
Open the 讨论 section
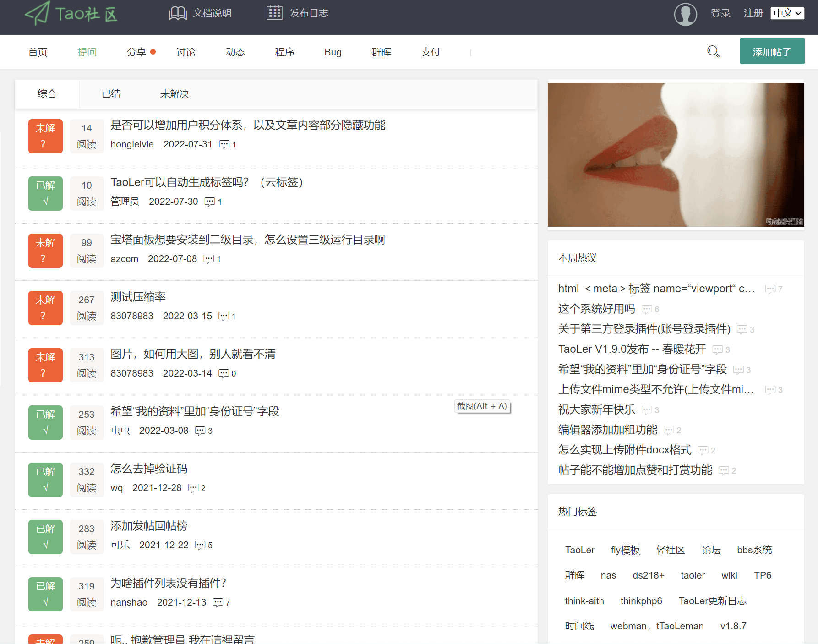click(186, 52)
